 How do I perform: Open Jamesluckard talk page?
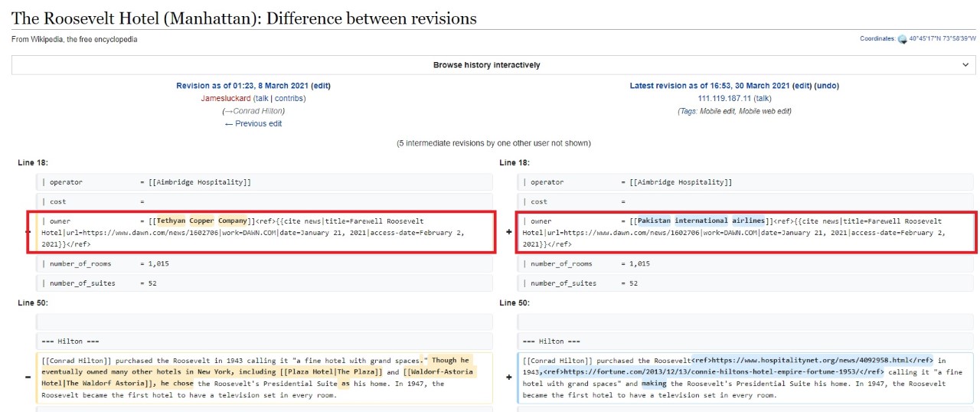click(x=262, y=98)
